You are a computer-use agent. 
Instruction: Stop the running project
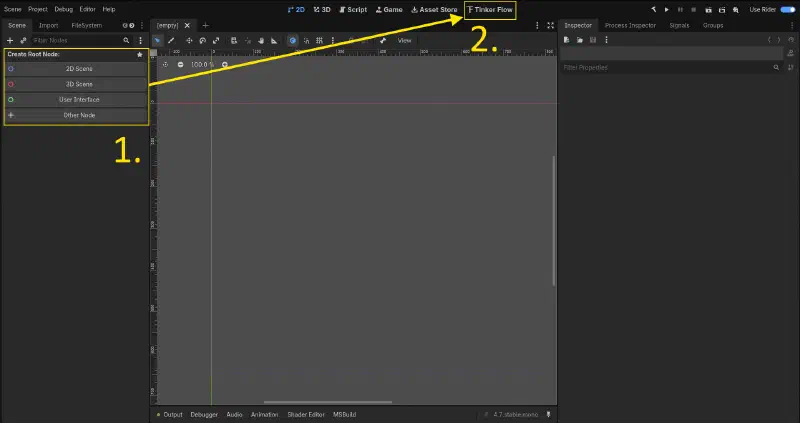(693, 10)
